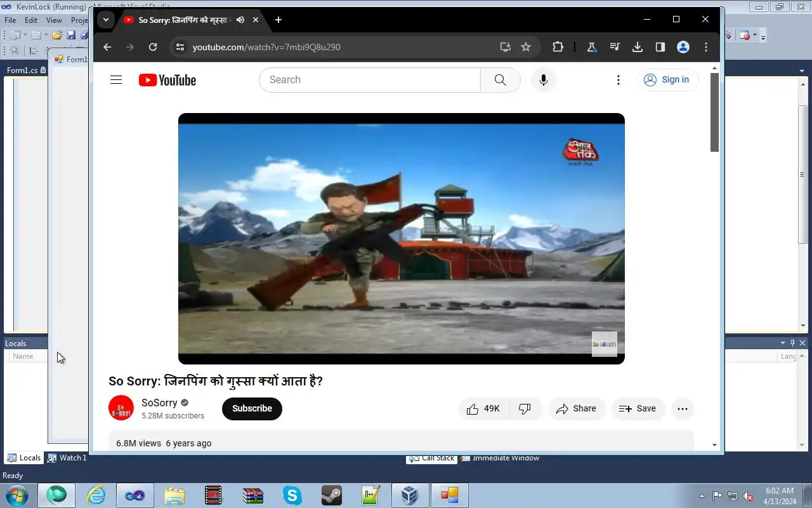
Task: Dislike the So Sorry video
Action: pos(525,409)
